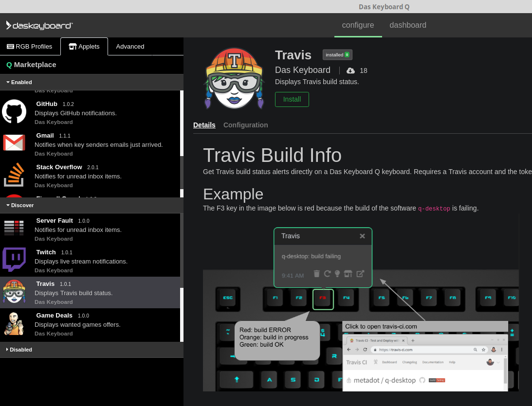The width and height of the screenshot is (532, 406).
Task: Click the pink q-desktop code text
Action: tap(434, 209)
